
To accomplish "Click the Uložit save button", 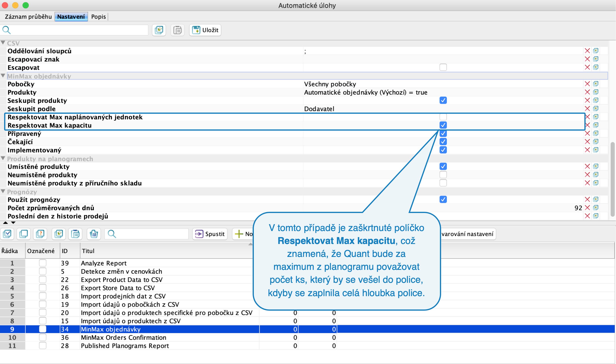I will [x=205, y=30].
